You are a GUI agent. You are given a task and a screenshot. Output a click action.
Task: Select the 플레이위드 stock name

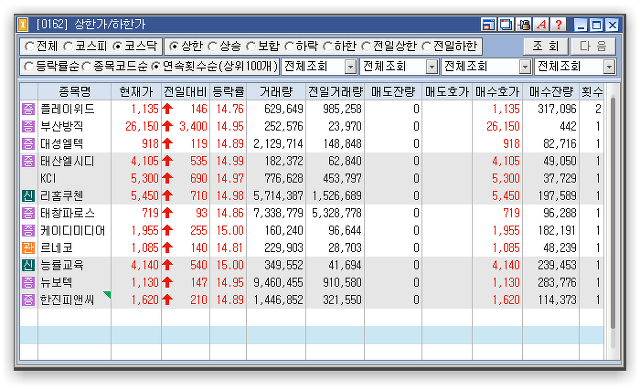(x=67, y=109)
